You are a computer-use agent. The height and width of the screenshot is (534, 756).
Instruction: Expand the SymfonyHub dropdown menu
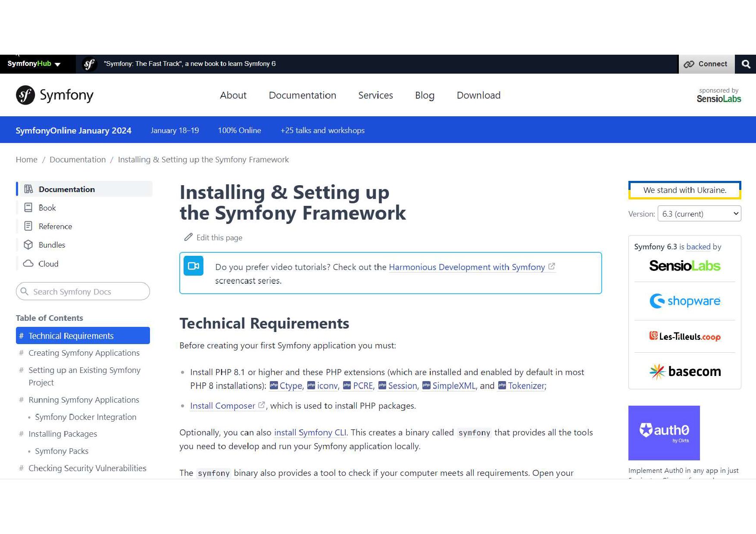[x=34, y=64]
